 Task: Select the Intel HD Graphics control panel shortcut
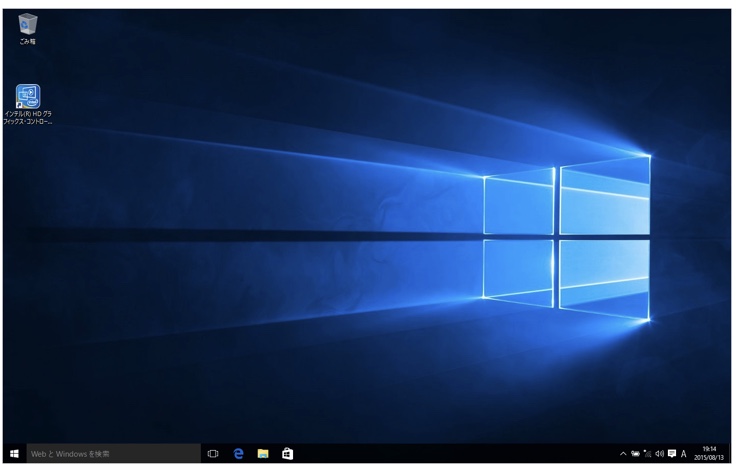tap(27, 97)
